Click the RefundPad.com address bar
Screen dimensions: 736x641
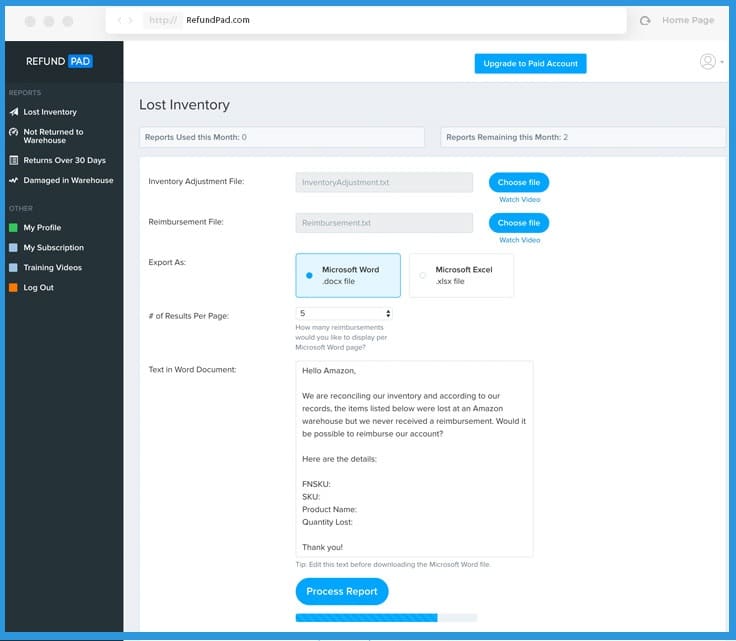tap(366, 20)
